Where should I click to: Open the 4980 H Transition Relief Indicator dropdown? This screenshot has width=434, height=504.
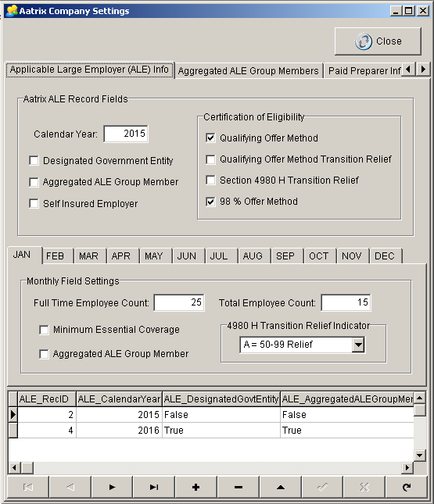[x=358, y=345]
